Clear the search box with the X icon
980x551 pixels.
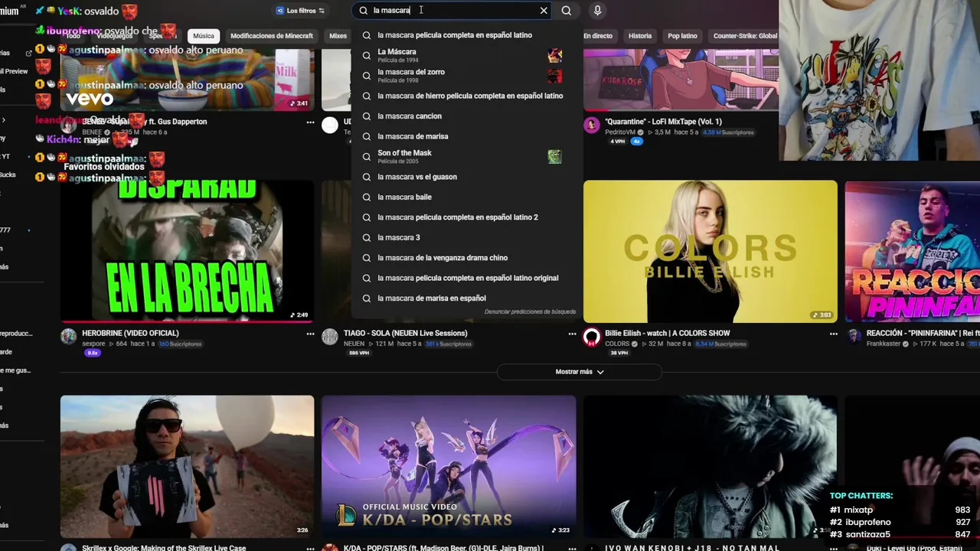coord(544,11)
